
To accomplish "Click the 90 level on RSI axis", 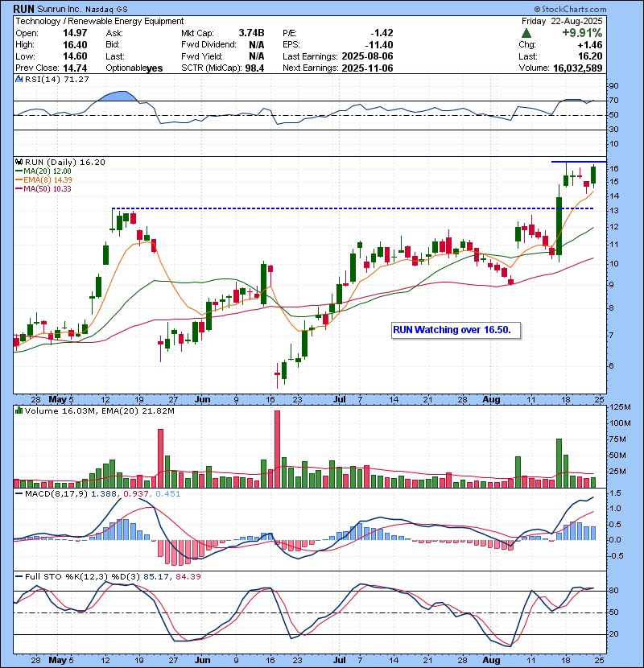I will point(613,86).
